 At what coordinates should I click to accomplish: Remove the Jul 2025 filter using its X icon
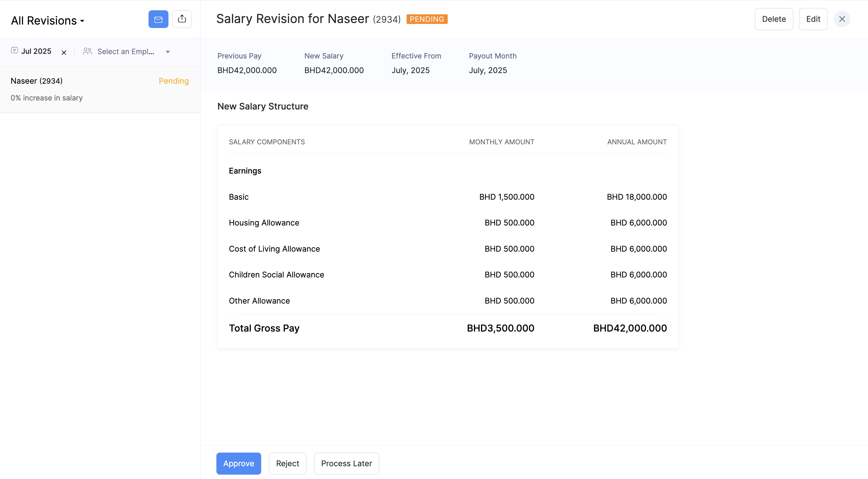pyautogui.click(x=64, y=52)
